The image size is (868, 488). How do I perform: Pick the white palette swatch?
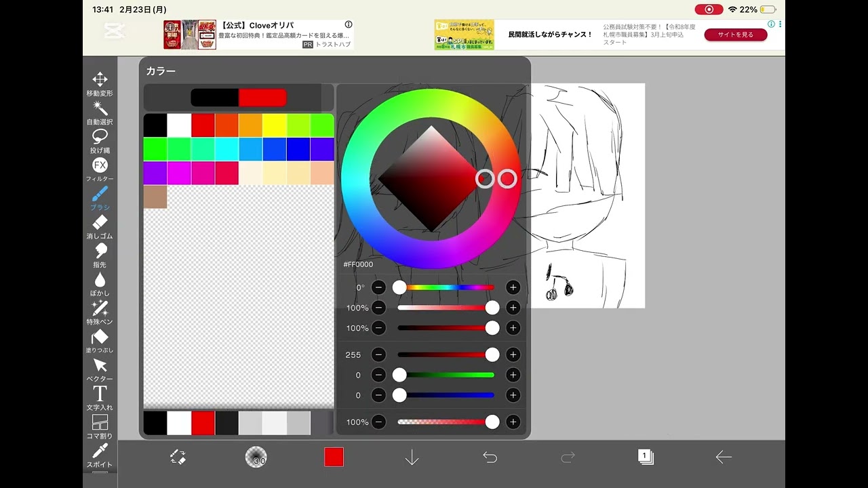tap(179, 125)
